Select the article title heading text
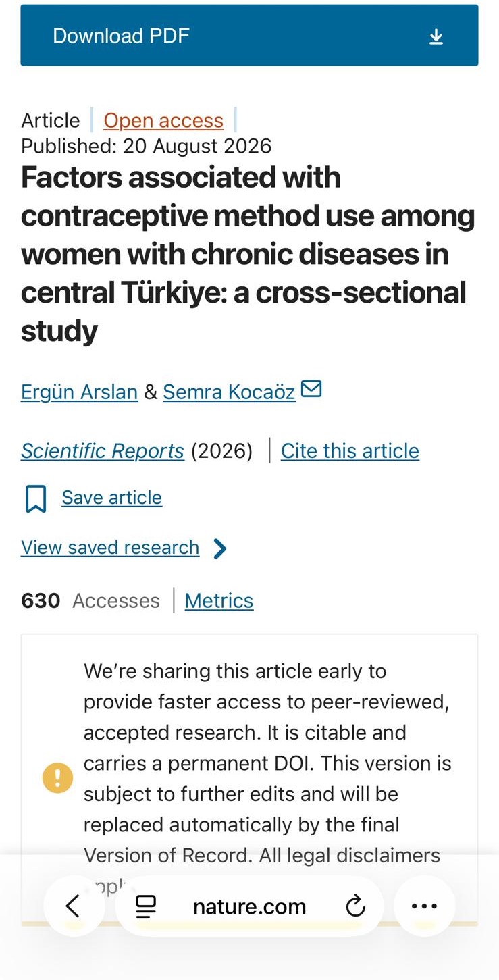499x980 pixels. pos(248,254)
